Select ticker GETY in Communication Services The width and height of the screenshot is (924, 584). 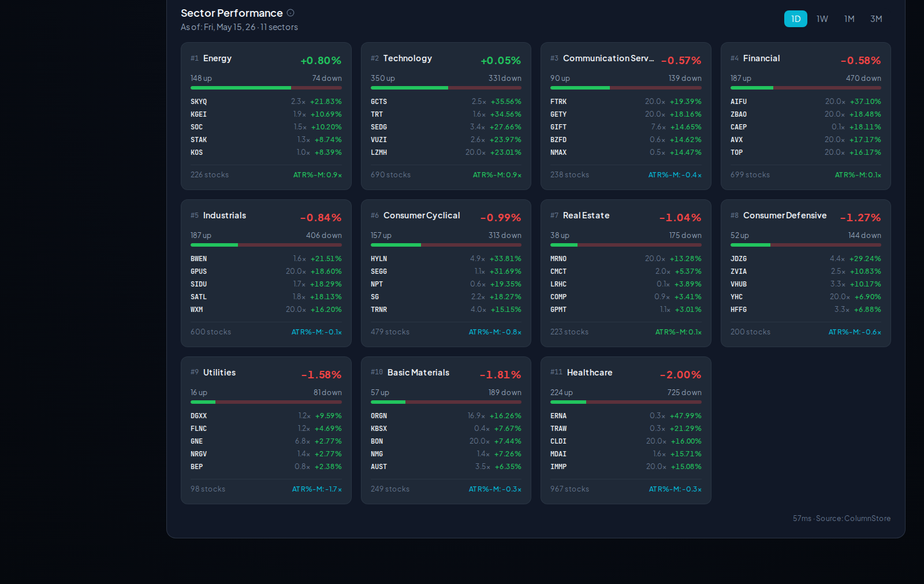(x=558, y=114)
